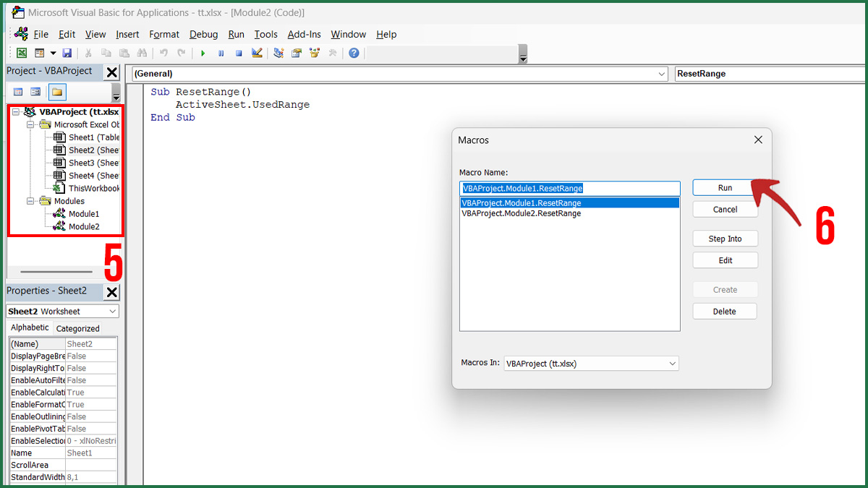
Task: Click the DisplayPageBreaks property row
Action: 63,356
